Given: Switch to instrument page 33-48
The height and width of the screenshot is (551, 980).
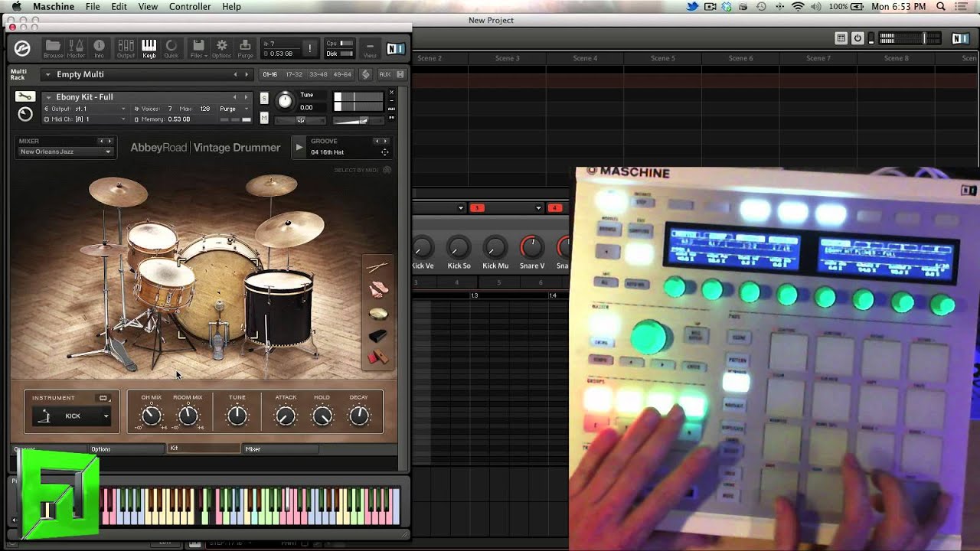Looking at the screenshot, I should (318, 74).
